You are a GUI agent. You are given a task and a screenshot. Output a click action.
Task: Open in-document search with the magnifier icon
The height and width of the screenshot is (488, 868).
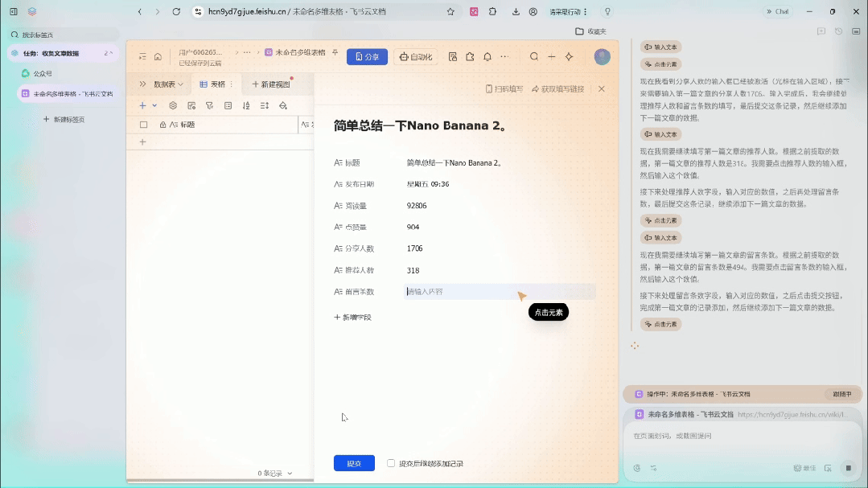click(x=534, y=57)
